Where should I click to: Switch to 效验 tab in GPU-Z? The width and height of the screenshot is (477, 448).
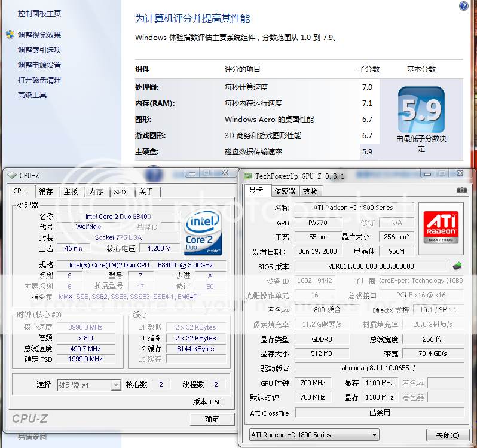click(310, 191)
